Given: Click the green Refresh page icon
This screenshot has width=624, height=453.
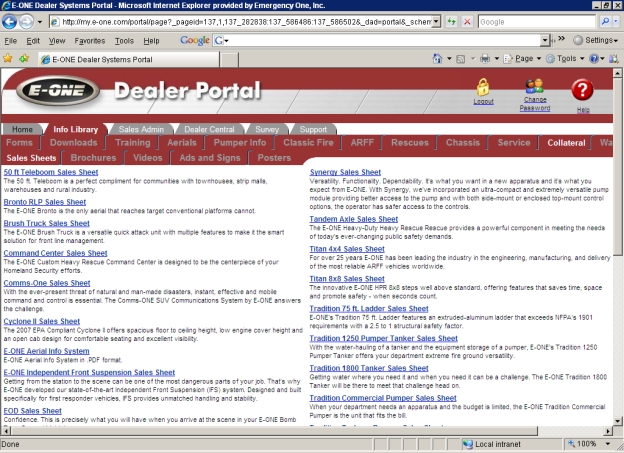Looking at the screenshot, I should 451,21.
